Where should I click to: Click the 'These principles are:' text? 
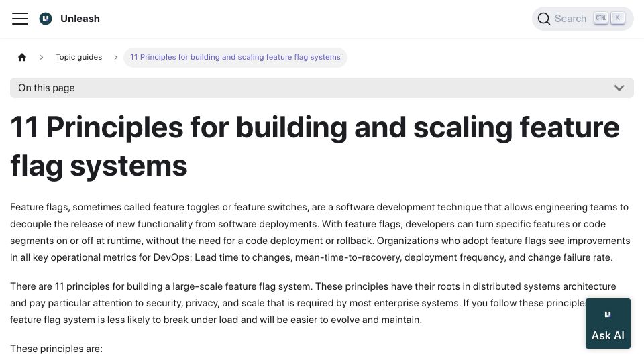tap(56, 349)
